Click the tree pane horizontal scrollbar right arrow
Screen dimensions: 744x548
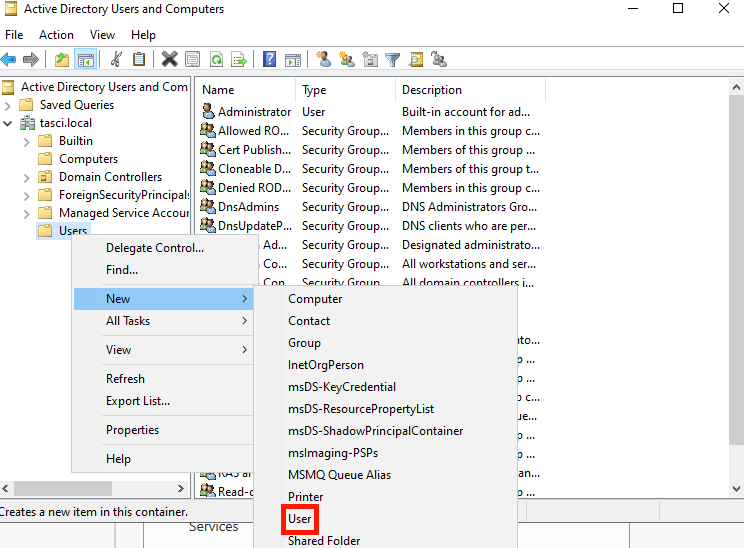coord(180,488)
